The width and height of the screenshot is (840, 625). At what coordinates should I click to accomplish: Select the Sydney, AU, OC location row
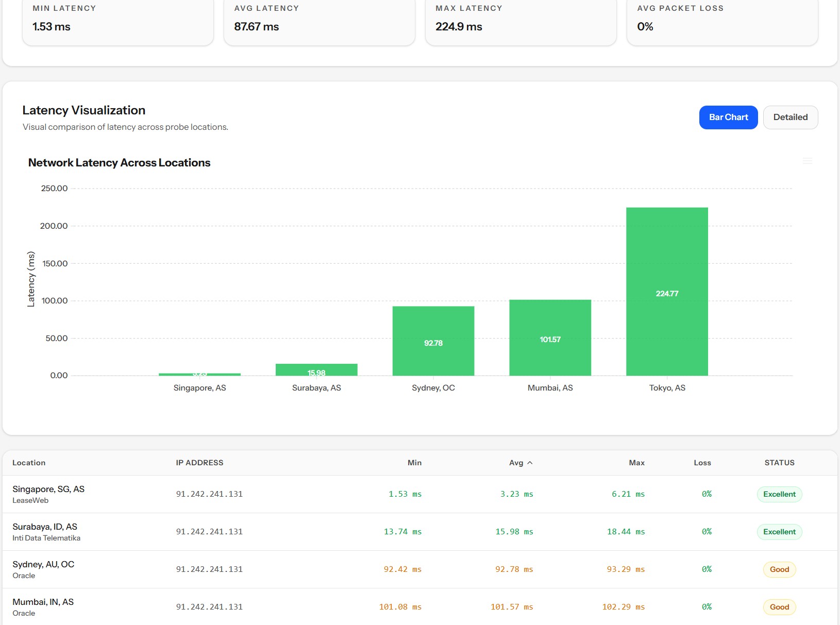420,569
